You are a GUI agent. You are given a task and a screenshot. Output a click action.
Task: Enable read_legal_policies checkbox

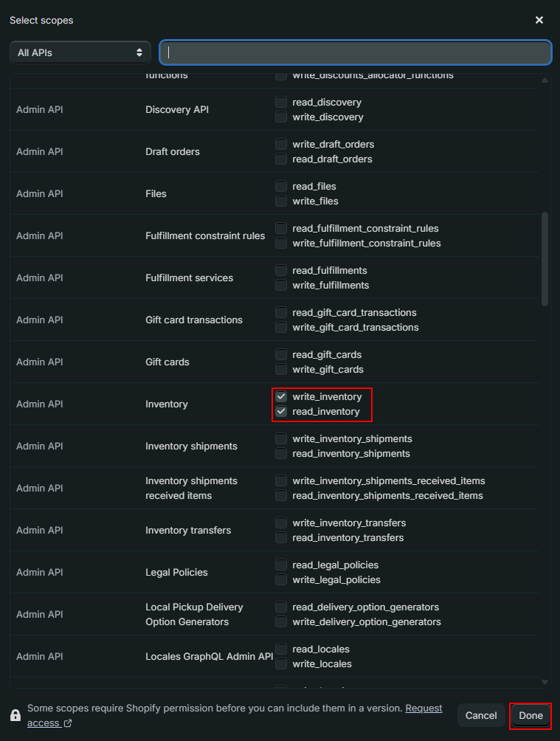pos(281,565)
